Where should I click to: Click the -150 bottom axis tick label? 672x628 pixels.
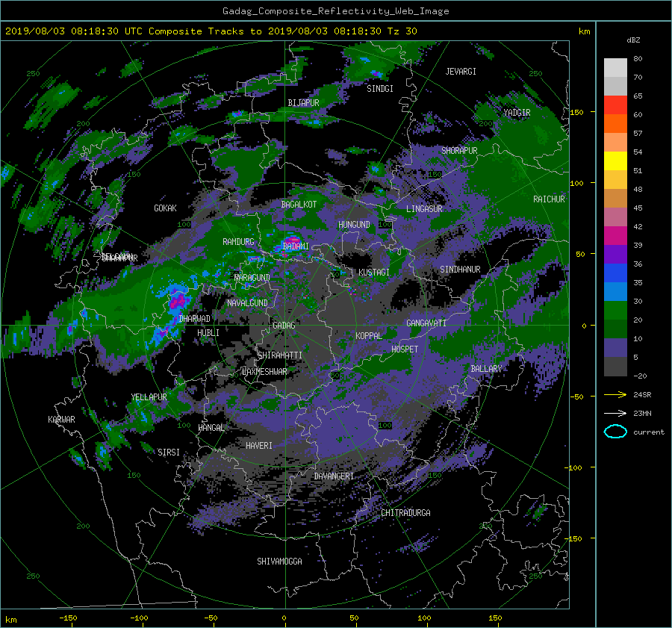coord(68,618)
